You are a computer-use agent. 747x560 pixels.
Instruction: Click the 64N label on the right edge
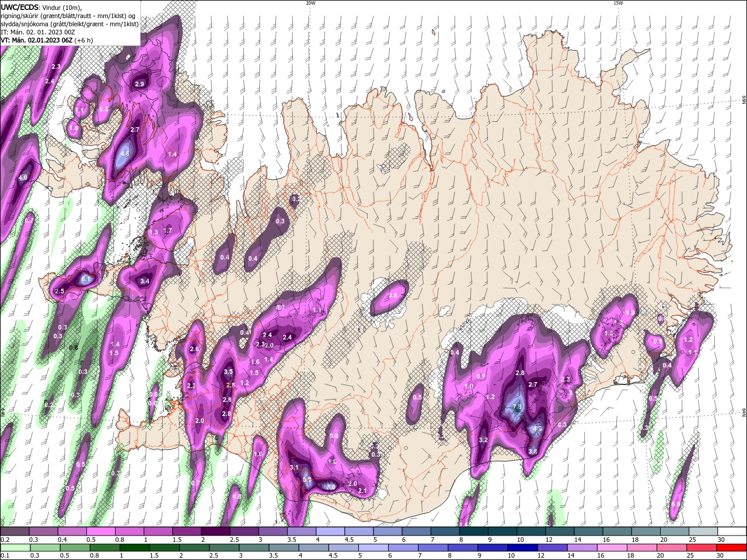coord(744,412)
